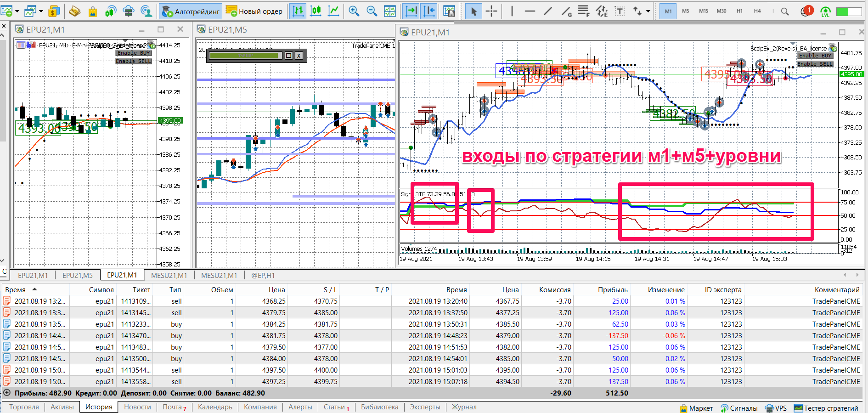868x413 pixels.
Task: Zoom out on the chart
Action: pos(372,11)
